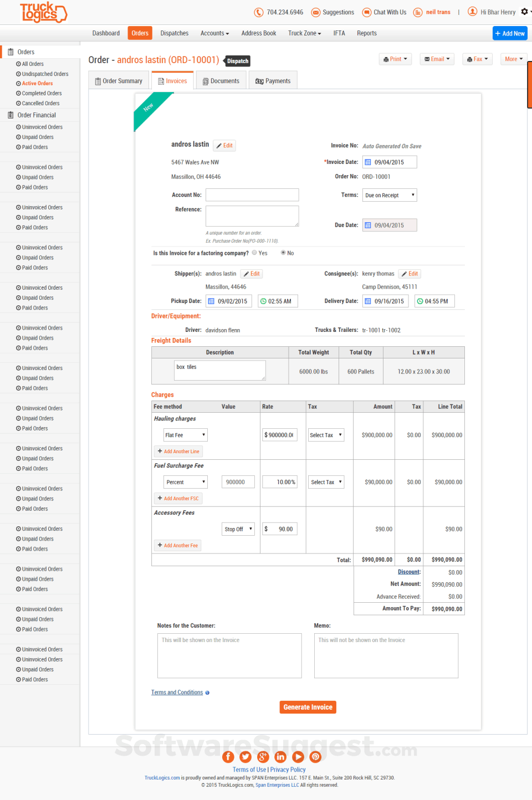Click the neil trans company icon

click(418, 12)
